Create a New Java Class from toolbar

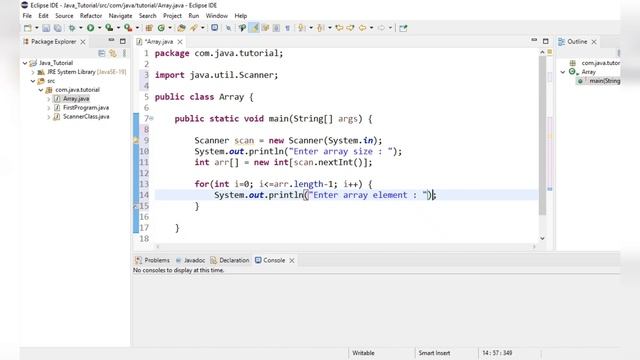coord(161,28)
